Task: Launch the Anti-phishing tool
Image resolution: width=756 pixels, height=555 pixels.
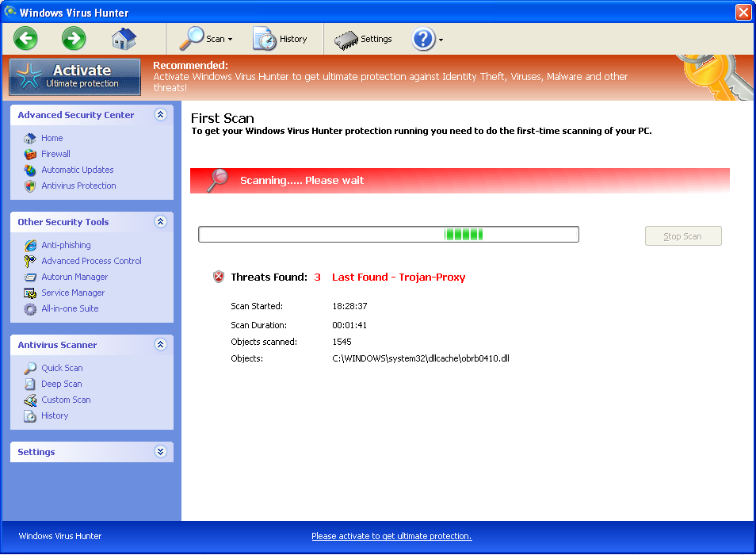Action: pos(66,245)
